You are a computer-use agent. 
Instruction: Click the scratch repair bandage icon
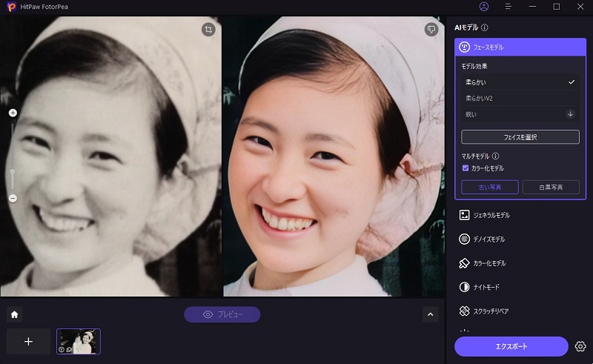(x=464, y=311)
